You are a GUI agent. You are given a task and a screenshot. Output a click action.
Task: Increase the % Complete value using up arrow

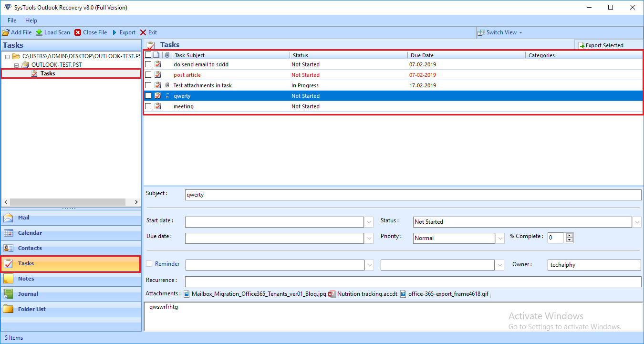(x=569, y=236)
